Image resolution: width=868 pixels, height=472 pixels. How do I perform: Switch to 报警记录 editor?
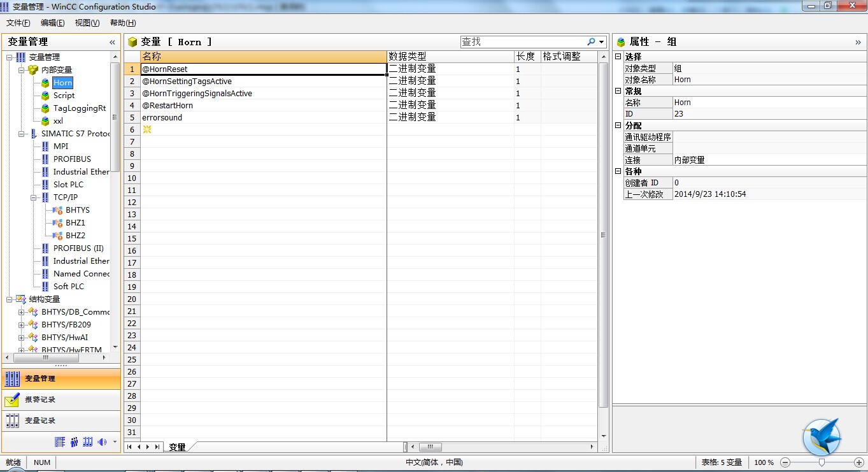tap(61, 400)
